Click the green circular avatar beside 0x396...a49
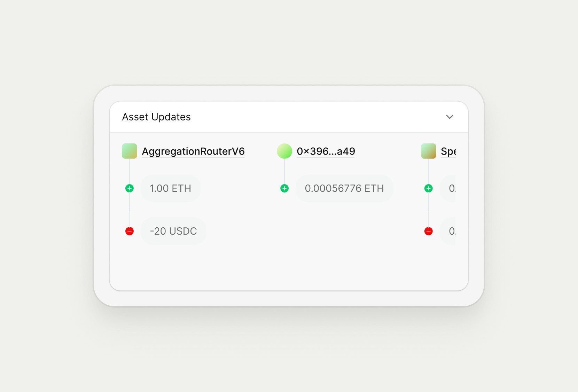Image resolution: width=578 pixels, height=392 pixels. [284, 151]
